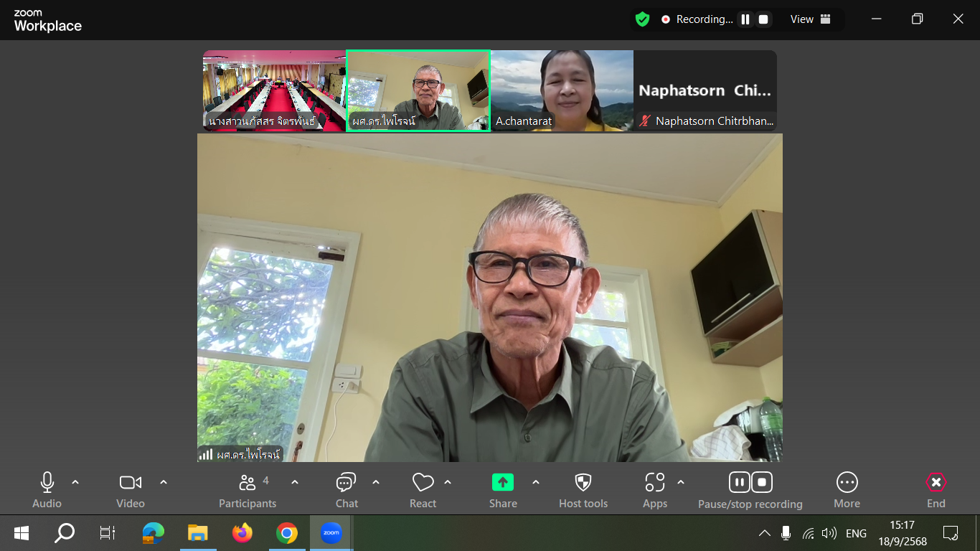980x551 pixels.
Task: Expand the Audio options arrow
Action: pyautogui.click(x=75, y=482)
